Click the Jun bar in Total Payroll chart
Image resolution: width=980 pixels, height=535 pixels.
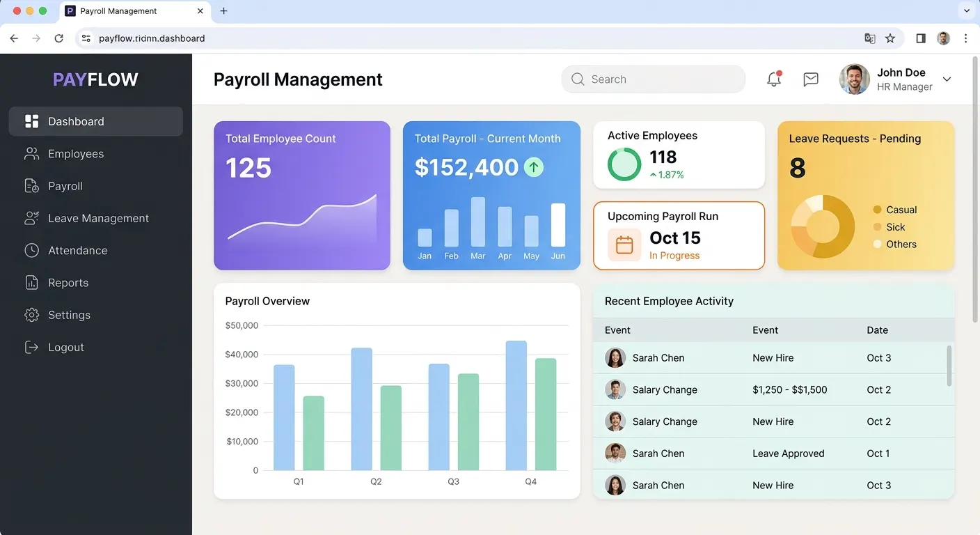pyautogui.click(x=558, y=225)
